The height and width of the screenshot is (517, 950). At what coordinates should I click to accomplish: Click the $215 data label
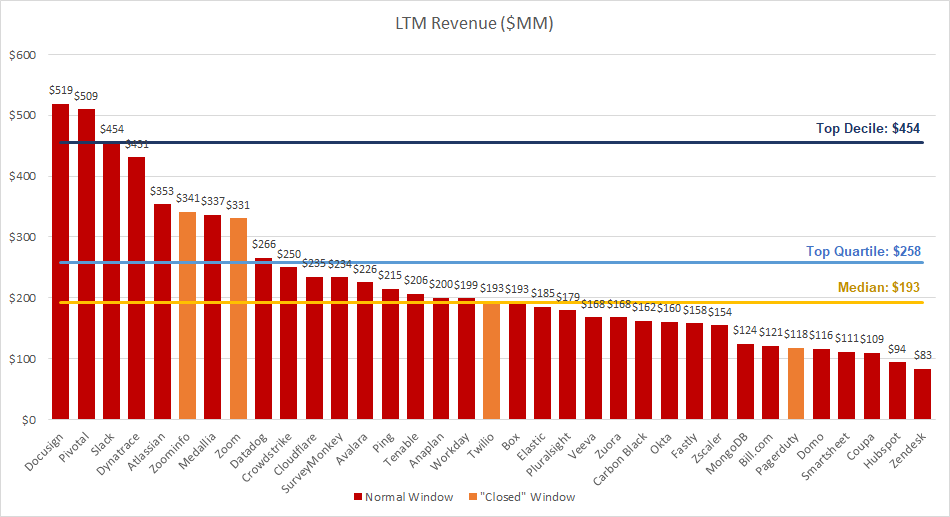(390, 275)
